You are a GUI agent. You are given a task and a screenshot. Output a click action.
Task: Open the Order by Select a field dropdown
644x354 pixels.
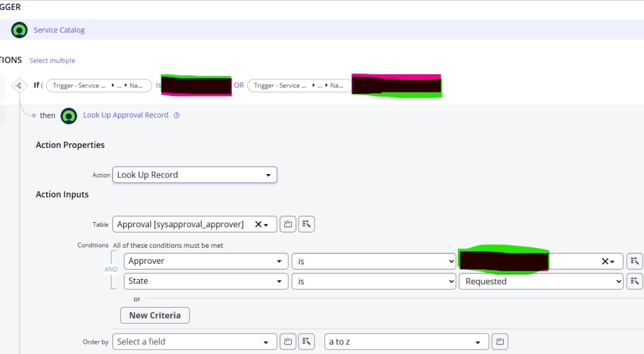[195, 342]
